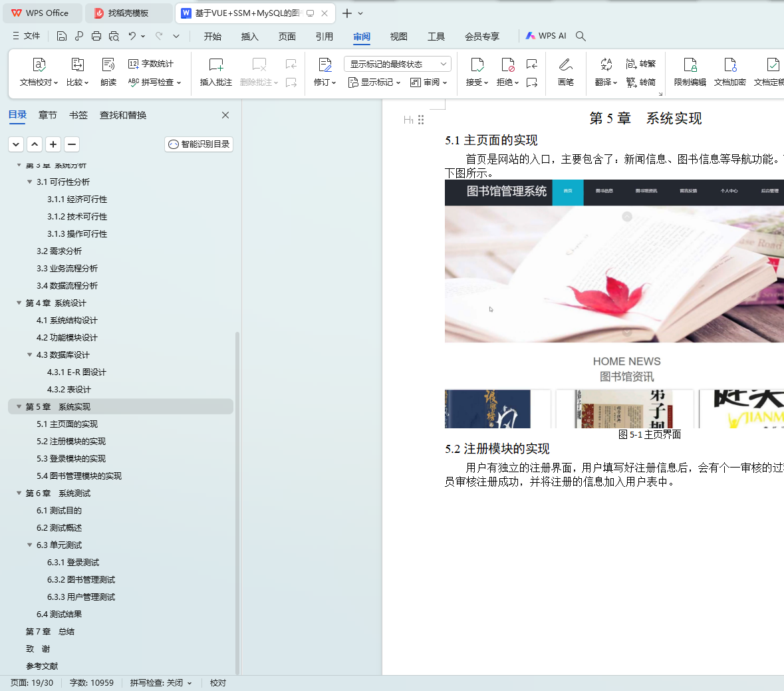Open the 显示标记的最终状态 dropdown
Image resolution: width=784 pixels, height=691 pixels.
click(x=398, y=64)
